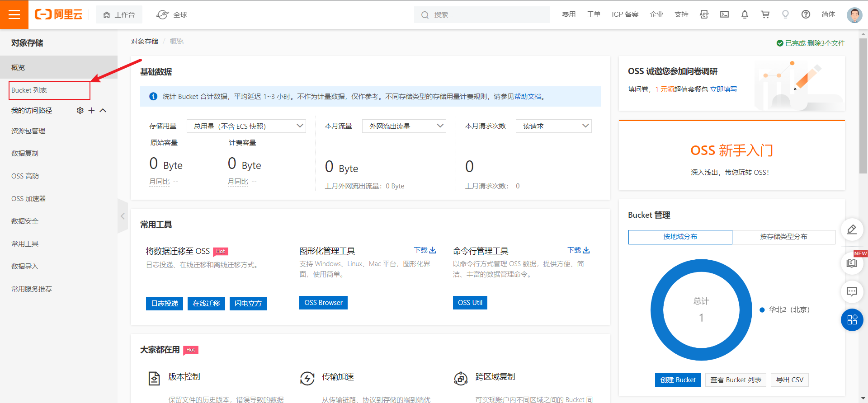The image size is (868, 403).
Task: Click the download arrow next to 命令行管理工具
Action: (x=586, y=250)
